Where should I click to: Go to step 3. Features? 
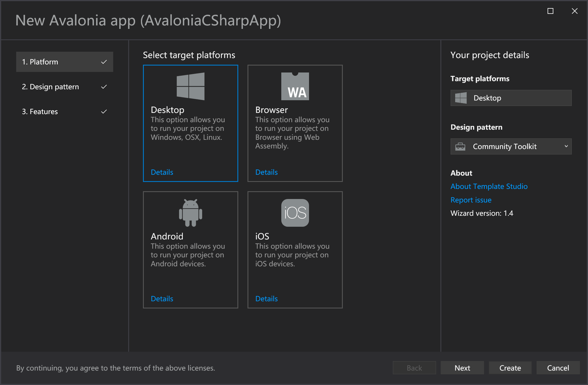65,111
